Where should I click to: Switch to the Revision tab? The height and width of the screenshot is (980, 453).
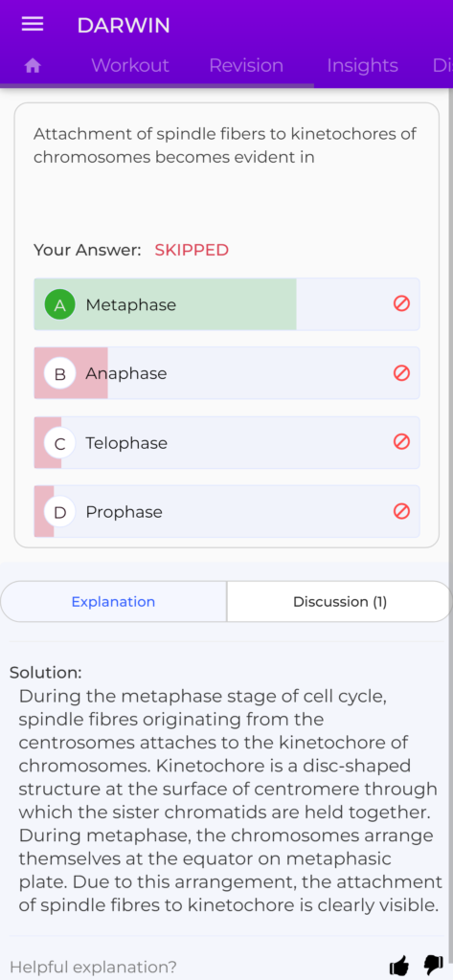tap(246, 66)
